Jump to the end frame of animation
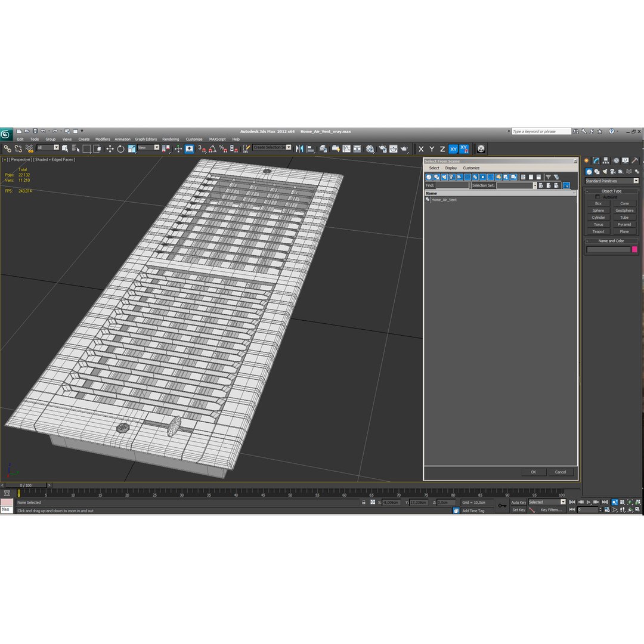 (605, 502)
